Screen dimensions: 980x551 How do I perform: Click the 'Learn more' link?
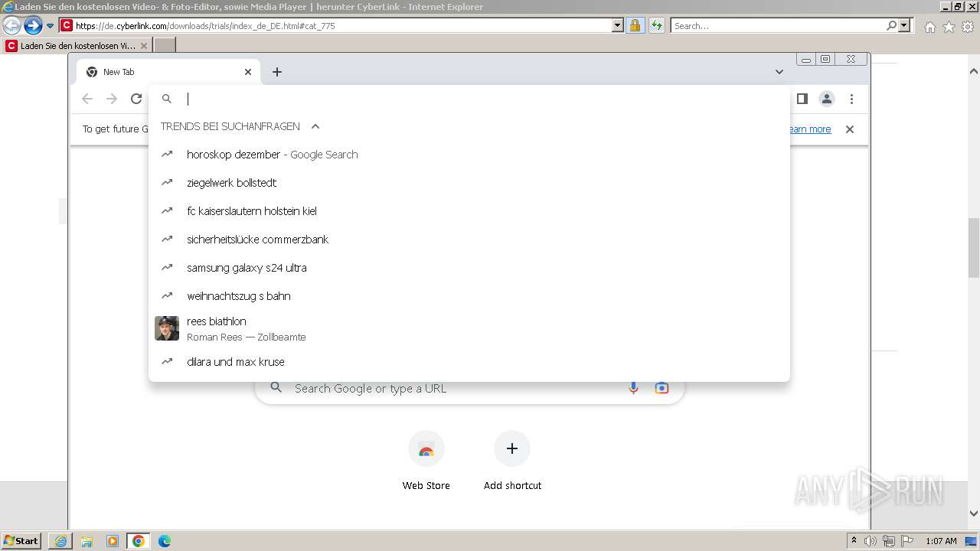point(810,129)
